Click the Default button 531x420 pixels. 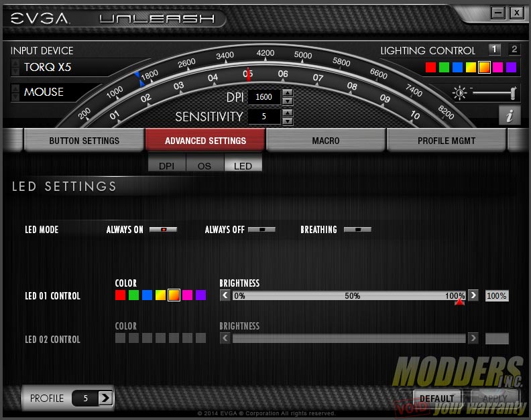(437, 399)
